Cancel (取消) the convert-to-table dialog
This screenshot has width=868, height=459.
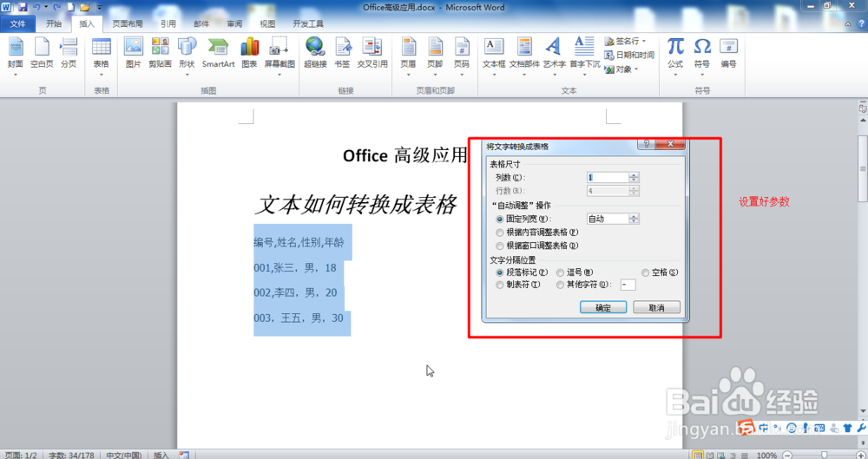click(x=656, y=308)
